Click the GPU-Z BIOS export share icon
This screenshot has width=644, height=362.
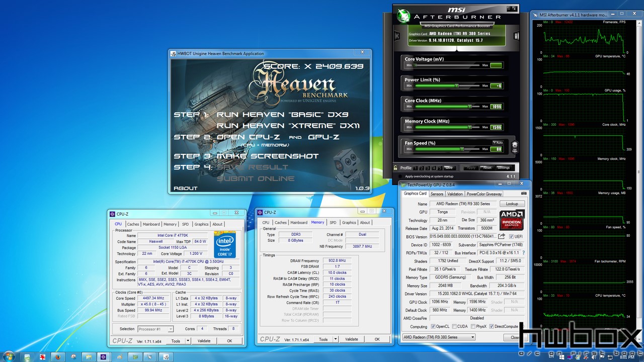point(502,236)
